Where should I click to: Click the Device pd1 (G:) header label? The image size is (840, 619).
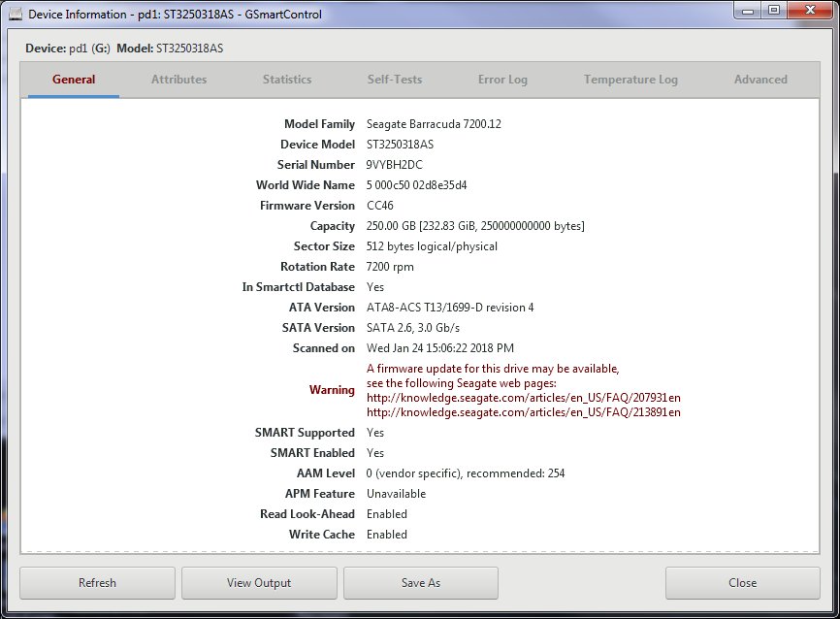tap(68, 49)
